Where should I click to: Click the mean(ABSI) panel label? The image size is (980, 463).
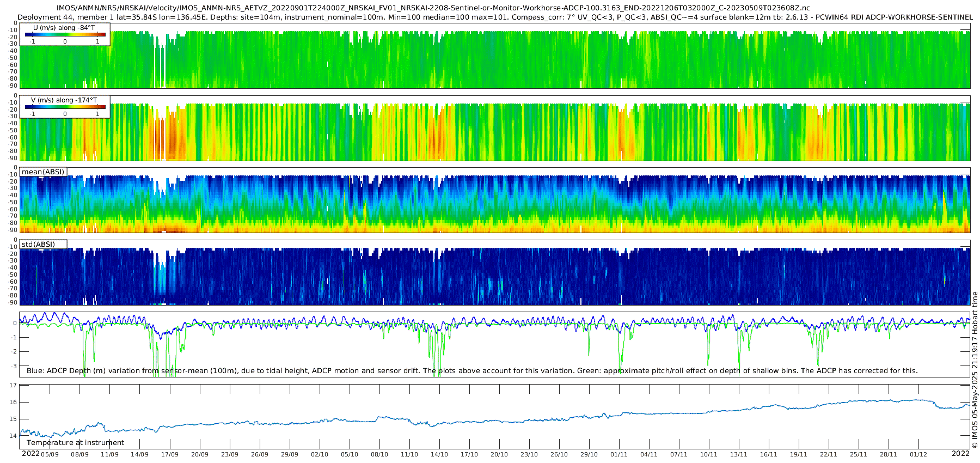click(x=43, y=172)
